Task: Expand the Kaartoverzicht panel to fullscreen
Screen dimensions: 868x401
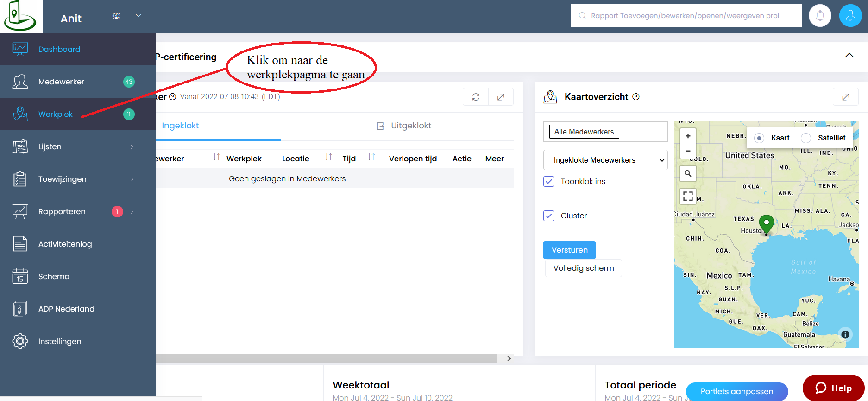Action: point(845,97)
